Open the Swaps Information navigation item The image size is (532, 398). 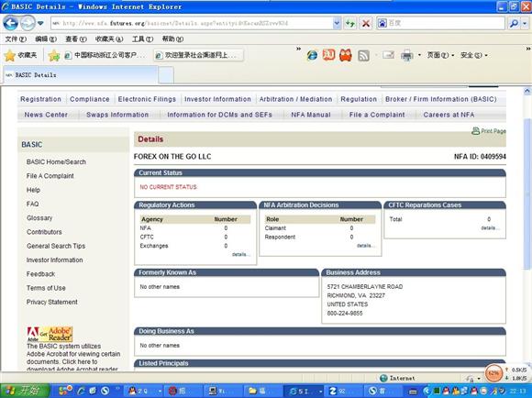[x=117, y=115]
